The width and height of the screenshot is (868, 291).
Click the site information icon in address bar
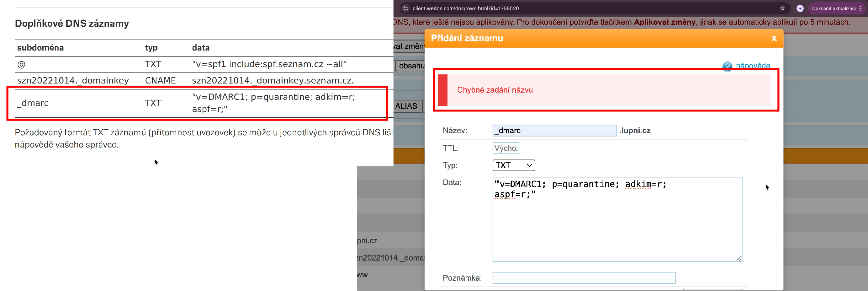pos(406,8)
